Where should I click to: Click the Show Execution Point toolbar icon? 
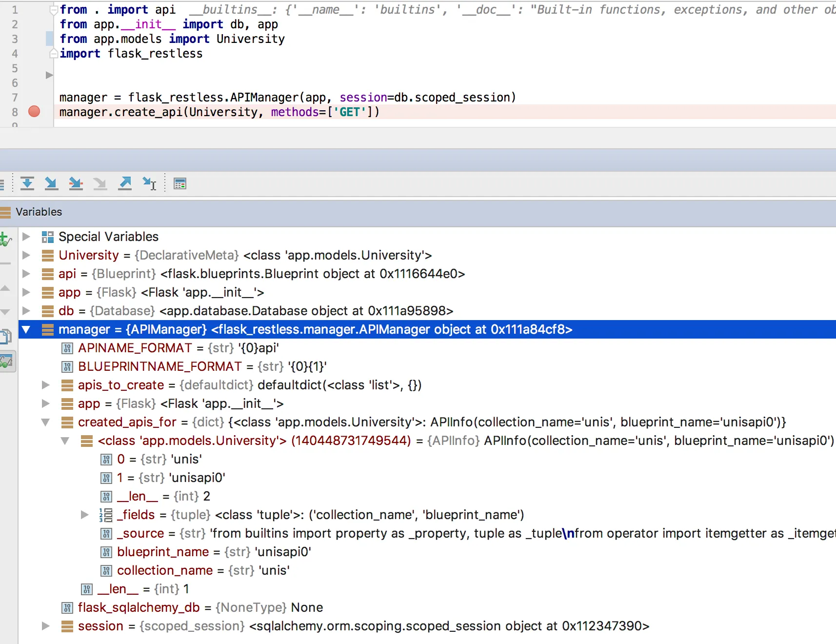point(1,184)
